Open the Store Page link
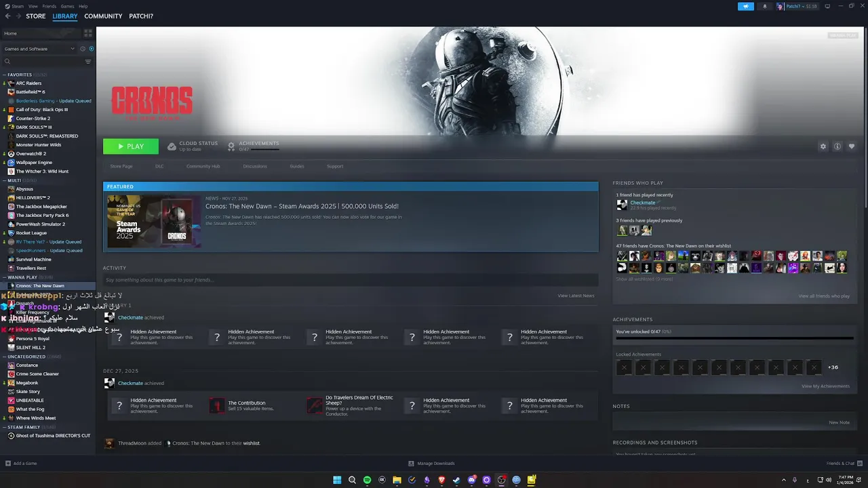Screen dimensions: 868x488 [x=121, y=166]
